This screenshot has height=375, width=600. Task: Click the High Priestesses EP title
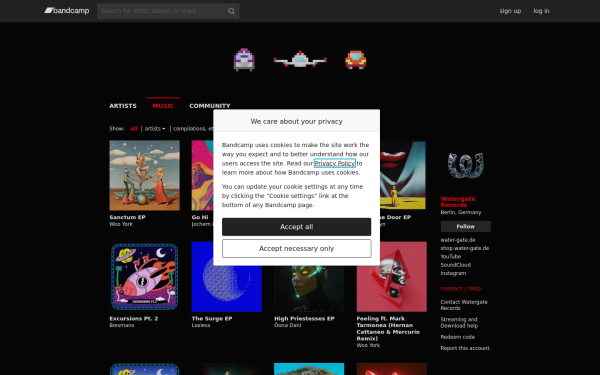pyautogui.click(x=304, y=318)
